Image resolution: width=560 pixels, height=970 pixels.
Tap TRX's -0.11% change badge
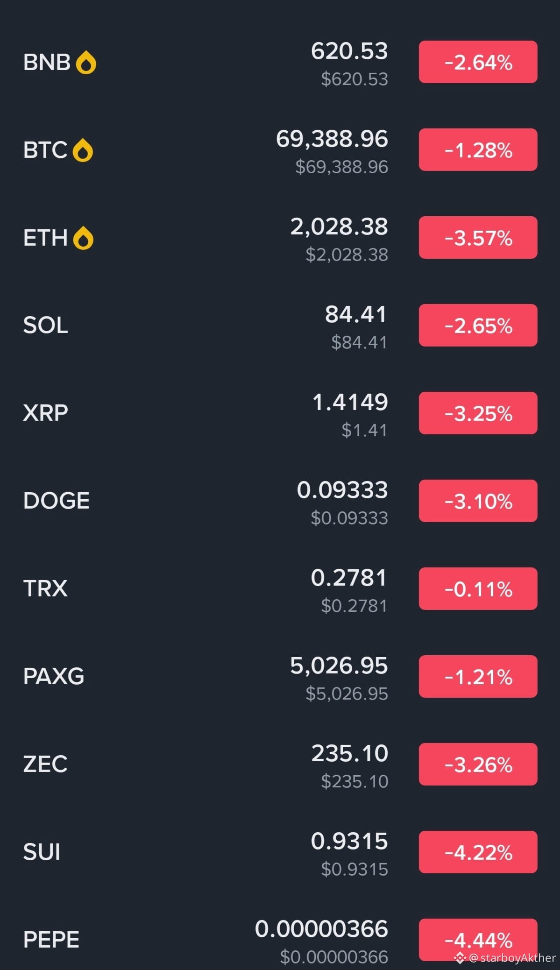478,589
